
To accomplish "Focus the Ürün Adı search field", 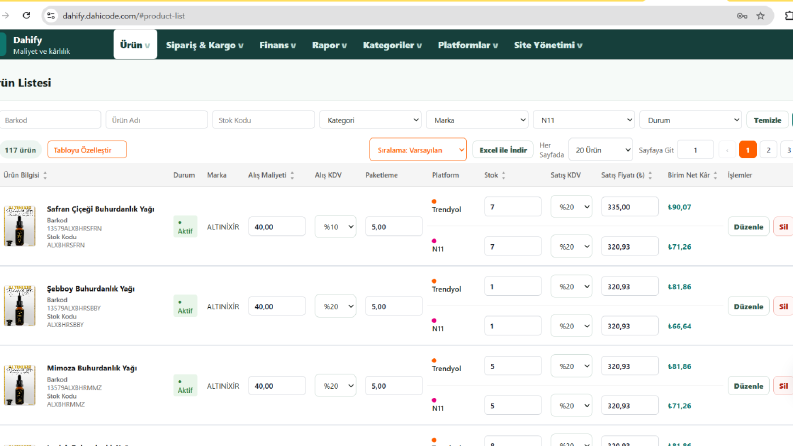I will coord(156,120).
